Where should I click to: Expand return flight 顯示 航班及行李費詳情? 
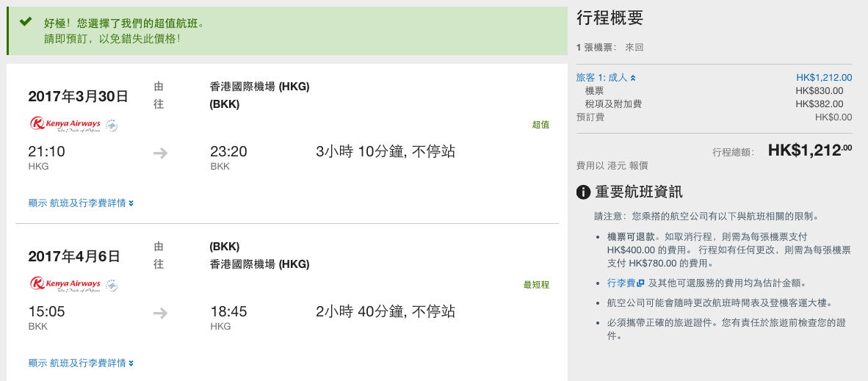coord(81,363)
